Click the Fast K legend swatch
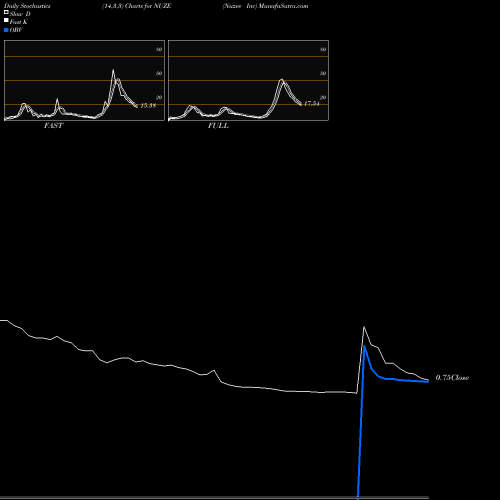 coord(6,21)
